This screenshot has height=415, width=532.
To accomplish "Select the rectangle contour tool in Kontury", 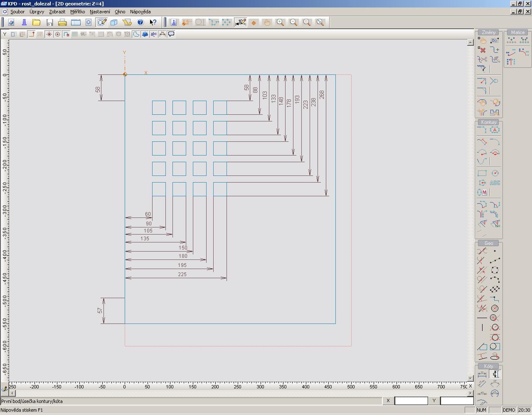I will [x=482, y=173].
